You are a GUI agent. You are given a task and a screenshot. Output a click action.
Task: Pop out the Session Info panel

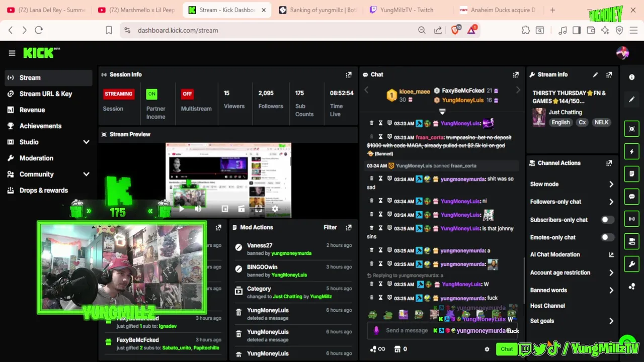click(x=348, y=74)
